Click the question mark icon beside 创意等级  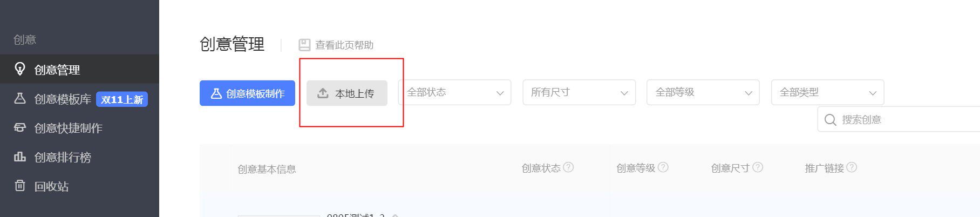click(x=663, y=167)
